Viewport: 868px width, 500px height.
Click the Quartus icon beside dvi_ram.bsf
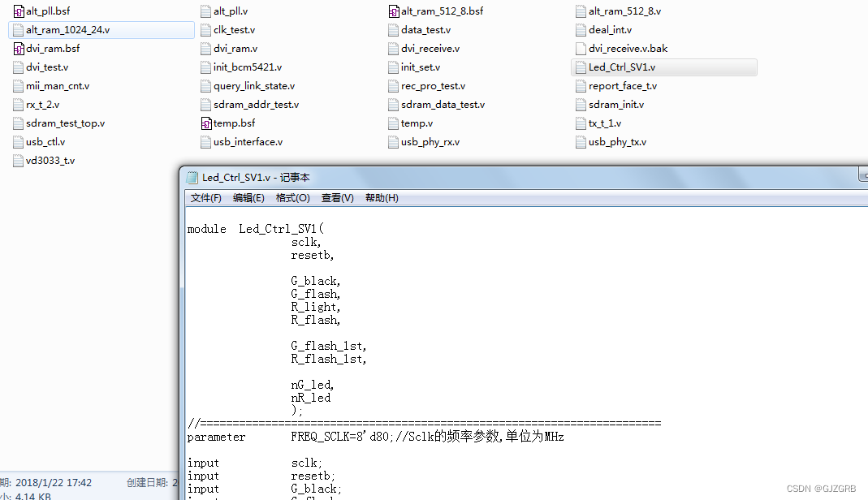click(x=18, y=48)
